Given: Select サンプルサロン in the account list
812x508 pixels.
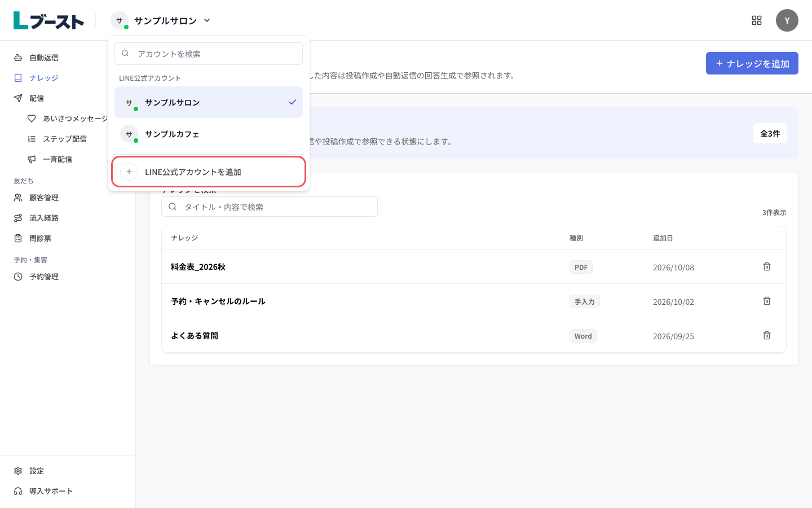Looking at the screenshot, I should 209,102.
